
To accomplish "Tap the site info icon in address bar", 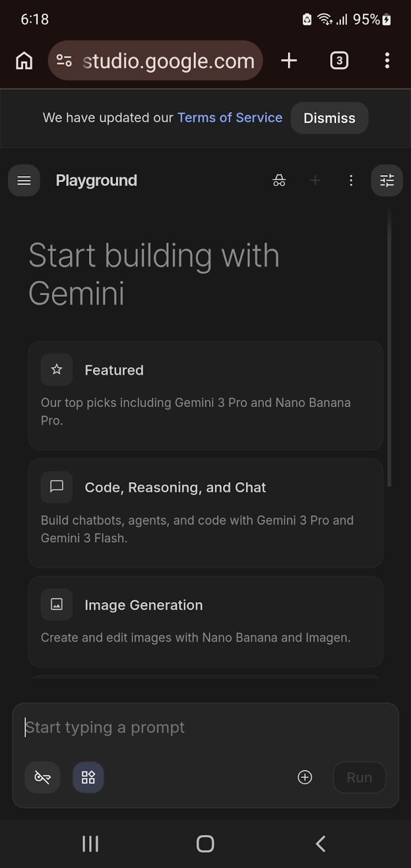I will point(64,61).
